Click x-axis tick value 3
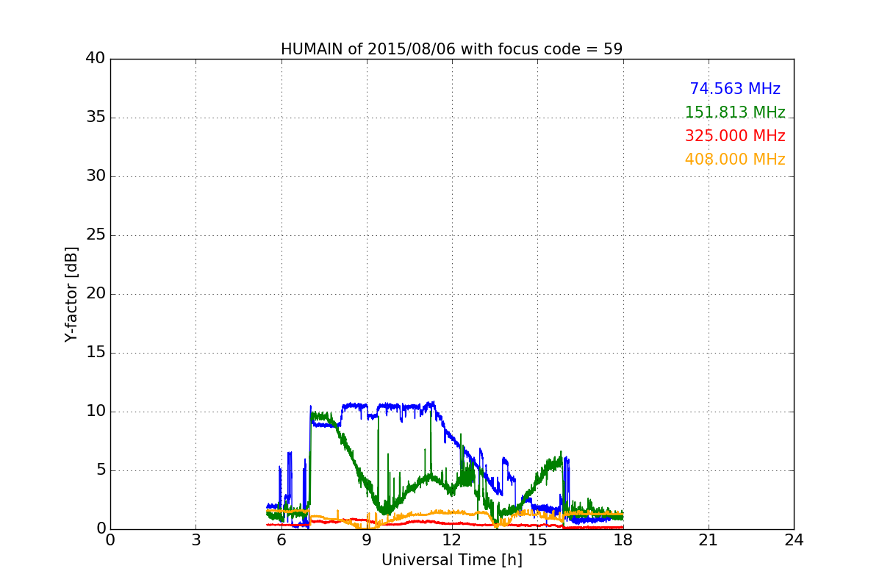This screenshot has height=588, width=882. pyautogui.click(x=196, y=540)
